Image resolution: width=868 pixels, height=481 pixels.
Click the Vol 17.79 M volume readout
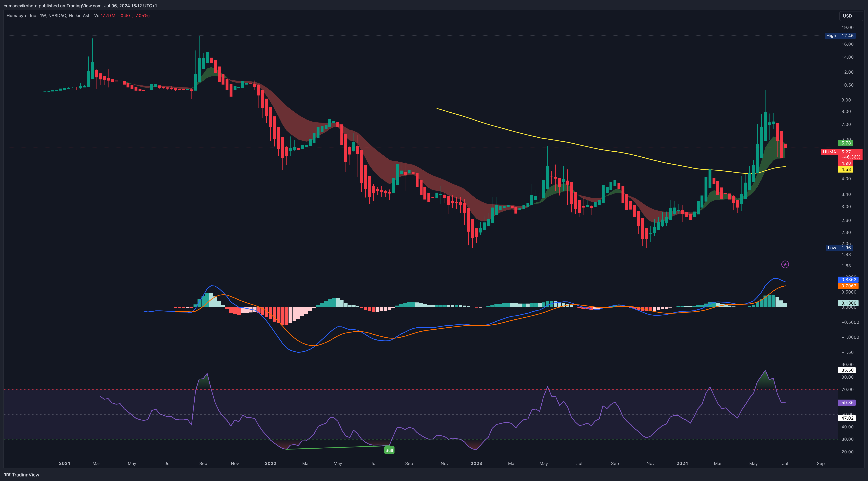[x=105, y=15]
